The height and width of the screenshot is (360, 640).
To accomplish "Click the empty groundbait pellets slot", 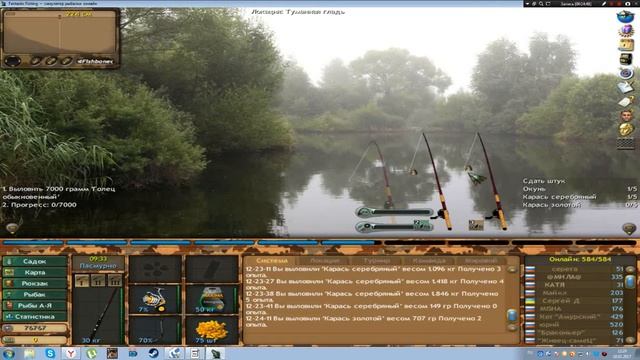I will click(x=155, y=269).
